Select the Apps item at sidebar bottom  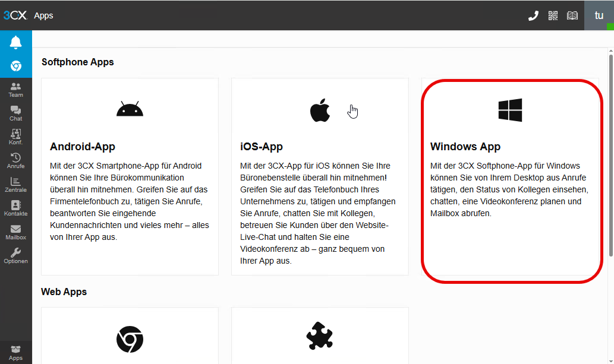tap(15, 353)
